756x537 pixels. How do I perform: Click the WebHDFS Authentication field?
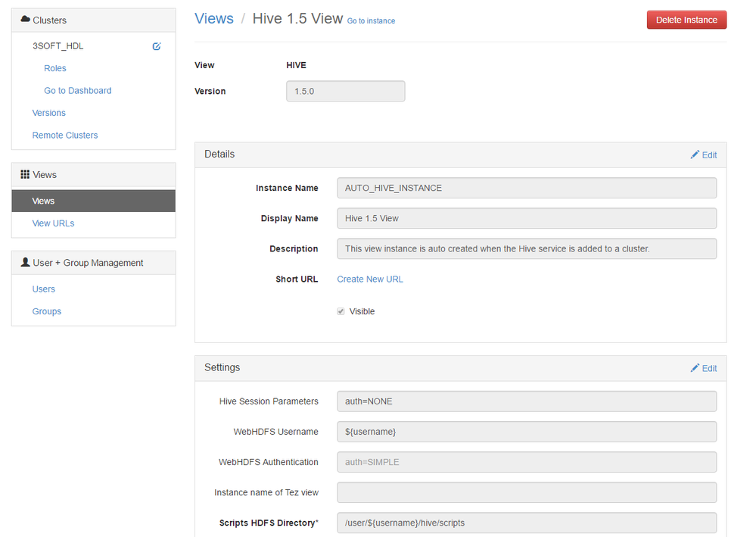pyautogui.click(x=527, y=462)
